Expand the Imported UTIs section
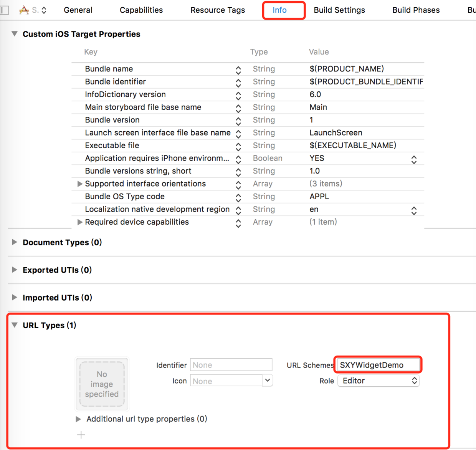 tap(15, 297)
